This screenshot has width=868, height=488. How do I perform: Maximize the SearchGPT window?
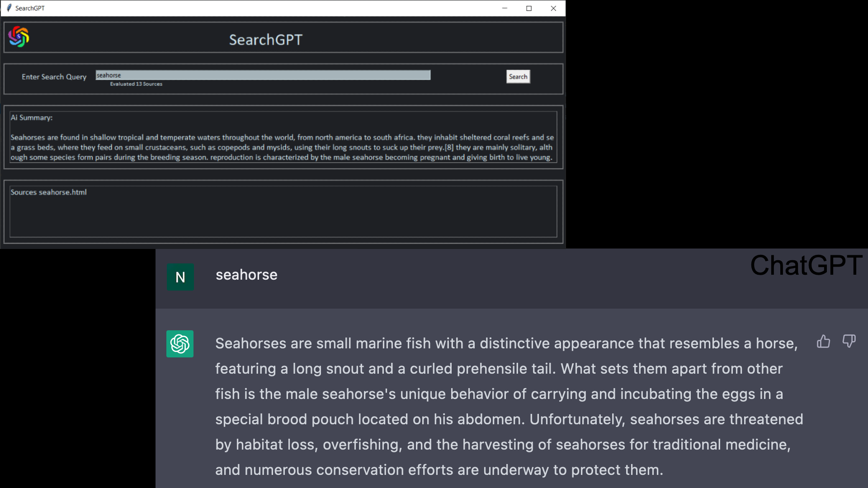529,8
